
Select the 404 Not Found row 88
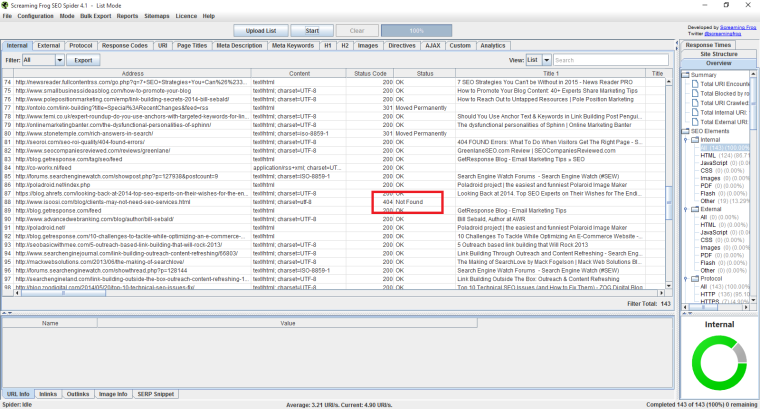click(x=334, y=202)
